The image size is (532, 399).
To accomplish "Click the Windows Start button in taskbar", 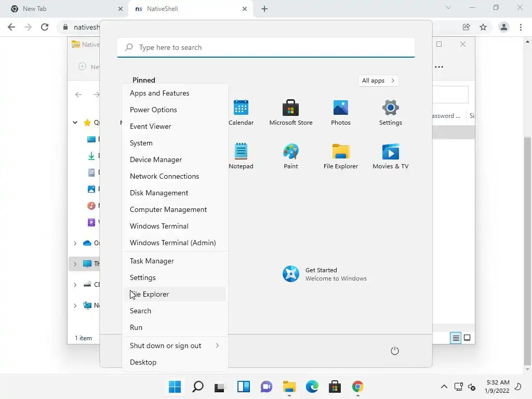I will point(175,387).
